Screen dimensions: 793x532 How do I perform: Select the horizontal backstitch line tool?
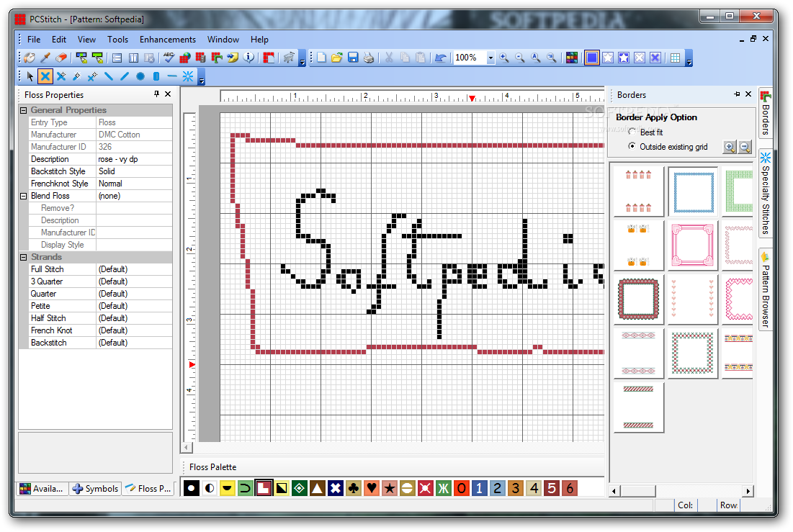coord(172,76)
